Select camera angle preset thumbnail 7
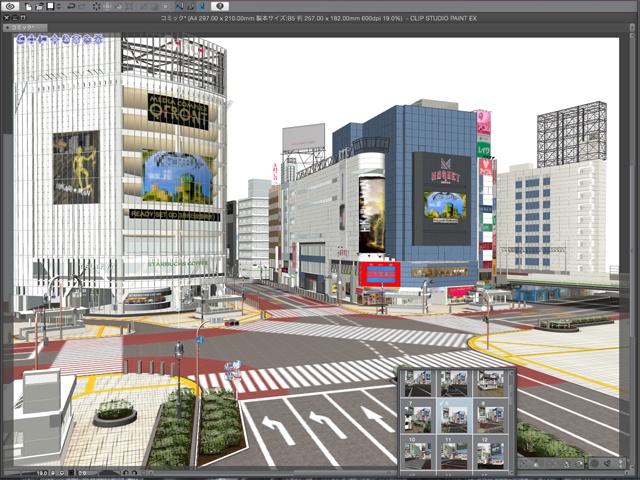 tap(418, 416)
